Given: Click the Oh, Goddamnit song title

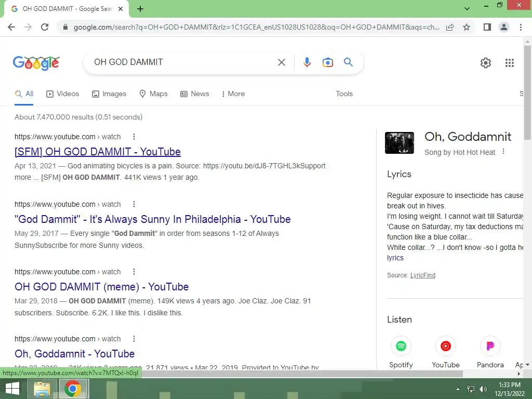Looking at the screenshot, I should tap(468, 137).
